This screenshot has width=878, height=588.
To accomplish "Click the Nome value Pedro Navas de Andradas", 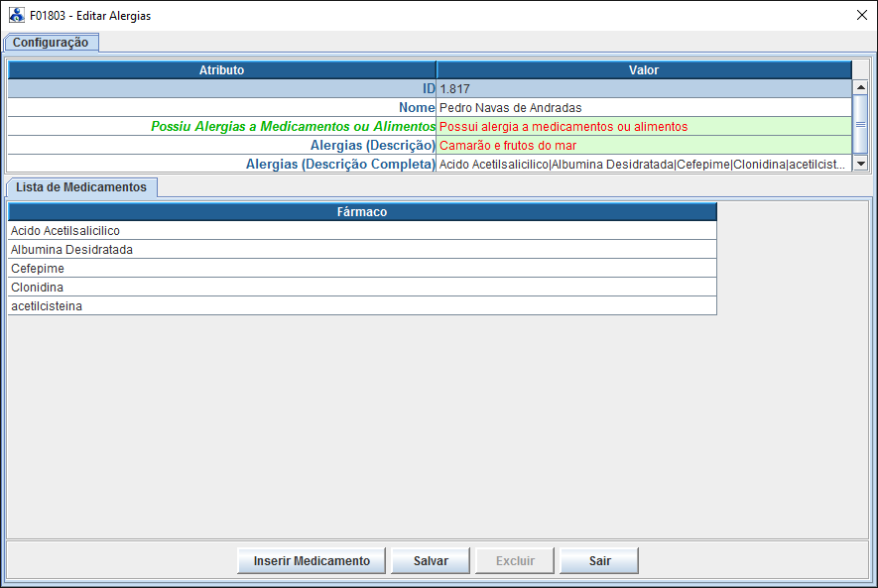I will [x=643, y=108].
